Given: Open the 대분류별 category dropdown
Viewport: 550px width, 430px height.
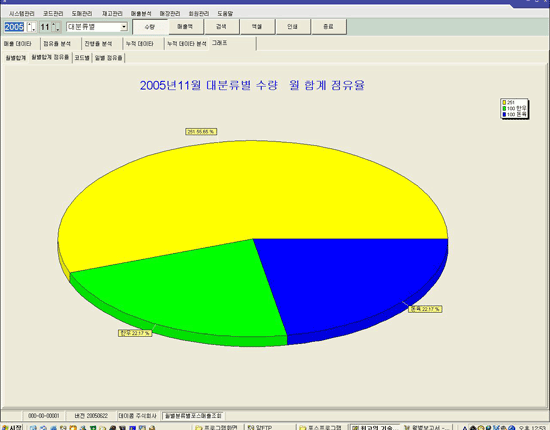Looking at the screenshot, I should [124, 27].
